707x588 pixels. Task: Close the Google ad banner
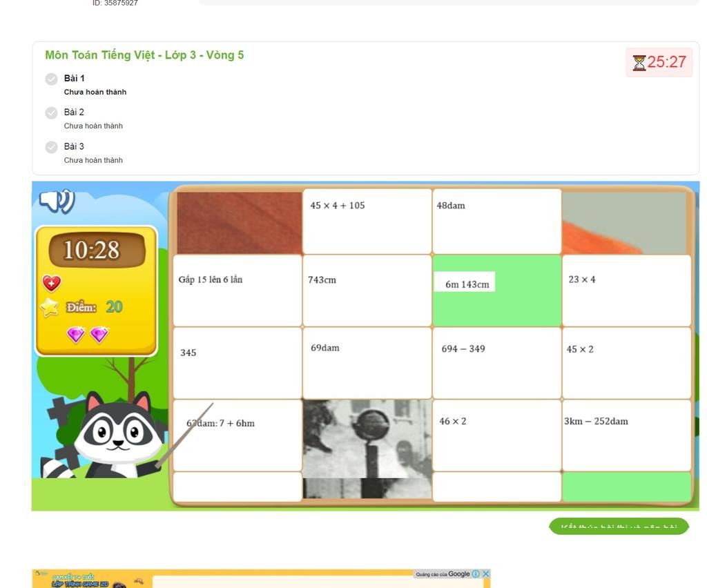coord(485,574)
